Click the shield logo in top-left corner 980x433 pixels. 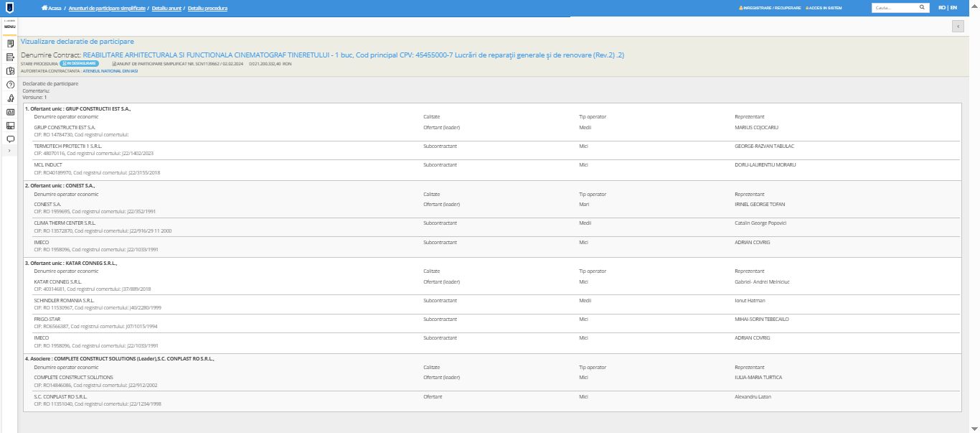click(x=10, y=8)
